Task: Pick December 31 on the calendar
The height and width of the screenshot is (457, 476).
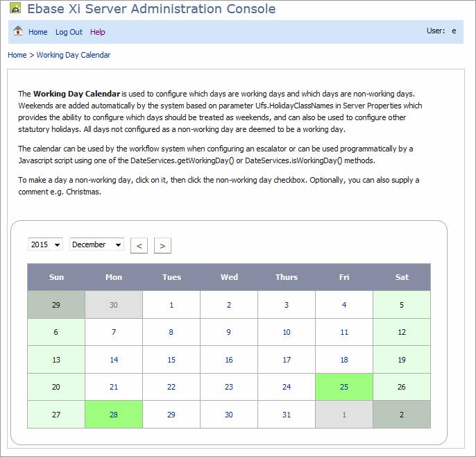Action: 287,415
